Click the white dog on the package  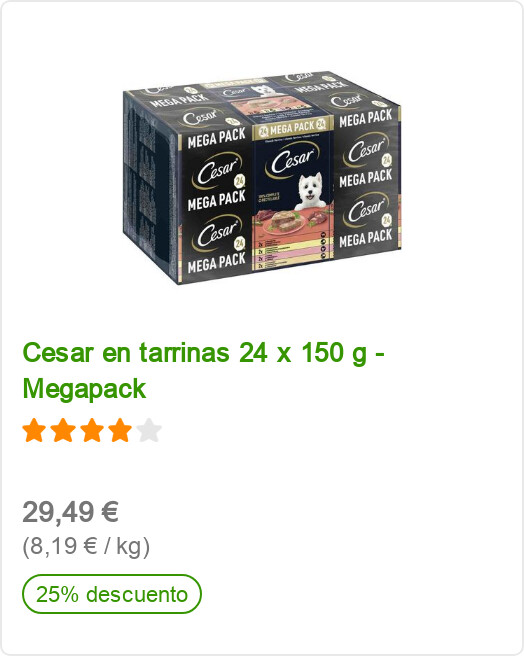(311, 192)
